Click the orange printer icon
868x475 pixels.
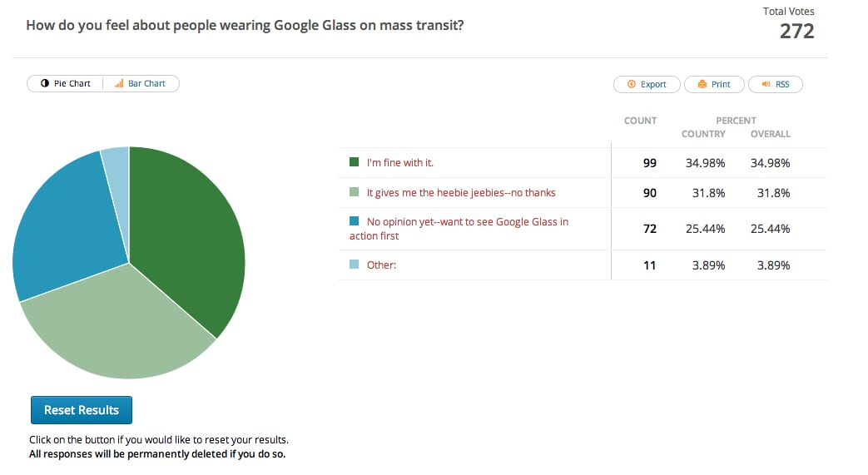tap(702, 84)
